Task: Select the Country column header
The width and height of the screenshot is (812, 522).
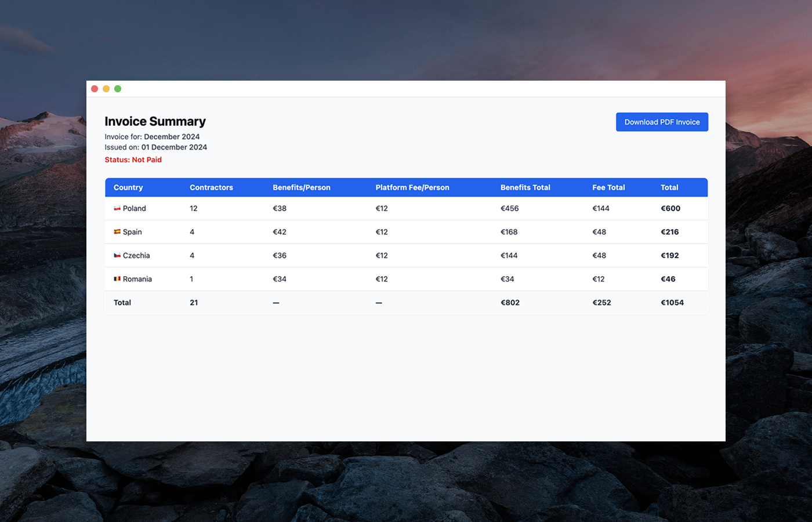Action: 128,187
